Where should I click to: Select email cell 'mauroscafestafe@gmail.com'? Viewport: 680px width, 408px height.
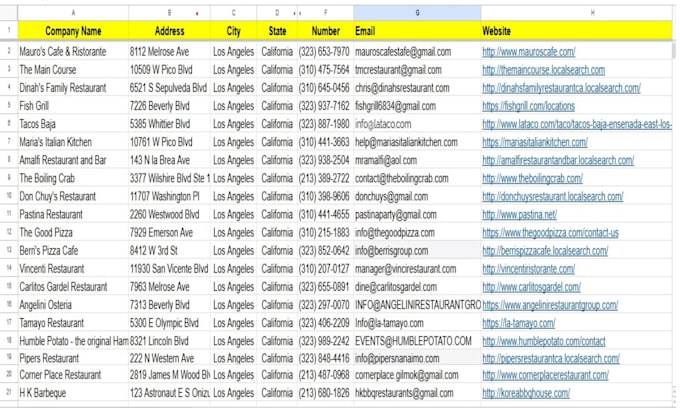pyautogui.click(x=417, y=52)
